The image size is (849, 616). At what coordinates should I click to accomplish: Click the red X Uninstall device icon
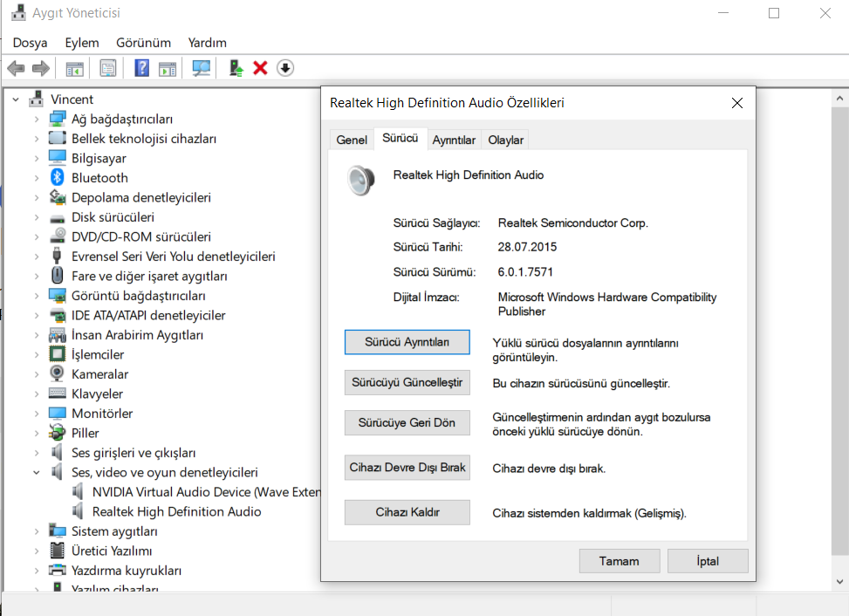point(260,68)
